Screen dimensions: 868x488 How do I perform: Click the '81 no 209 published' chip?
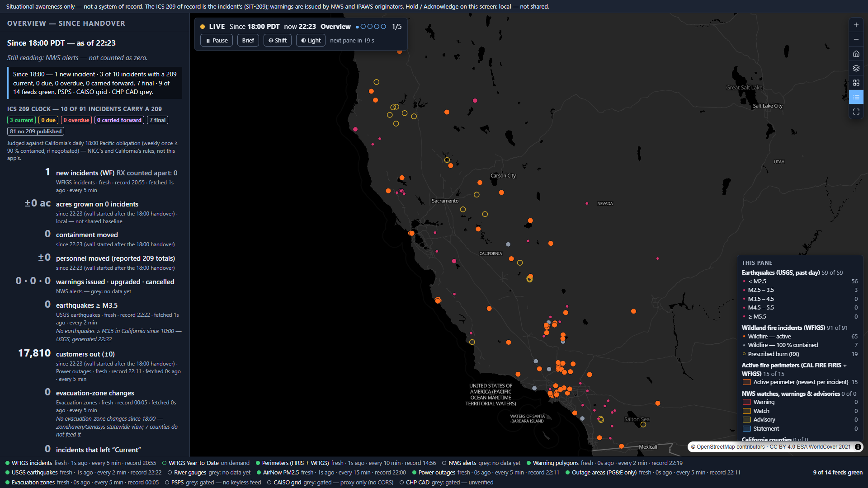point(36,131)
